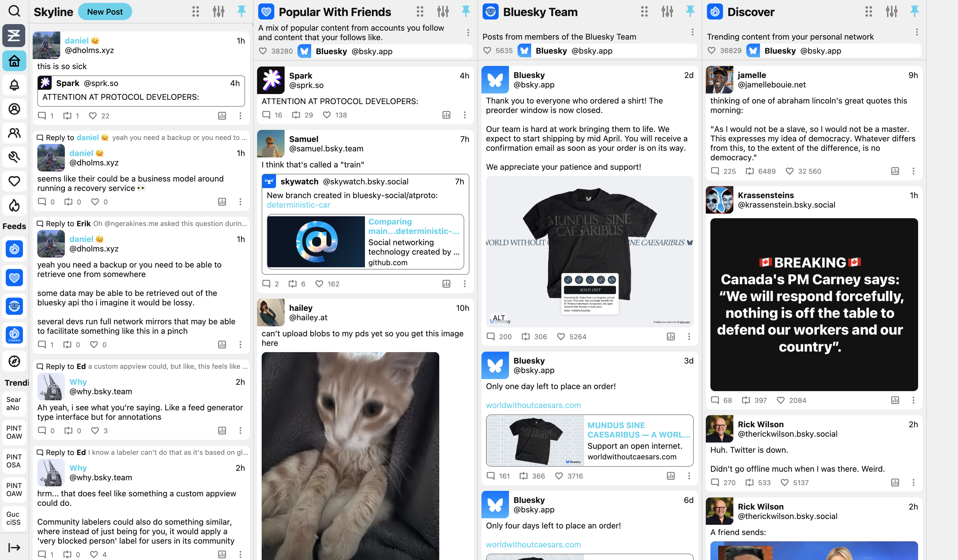Open Bluesky Team feed icon in sidebar
Viewport: 958px width, 560px height.
pos(14,306)
